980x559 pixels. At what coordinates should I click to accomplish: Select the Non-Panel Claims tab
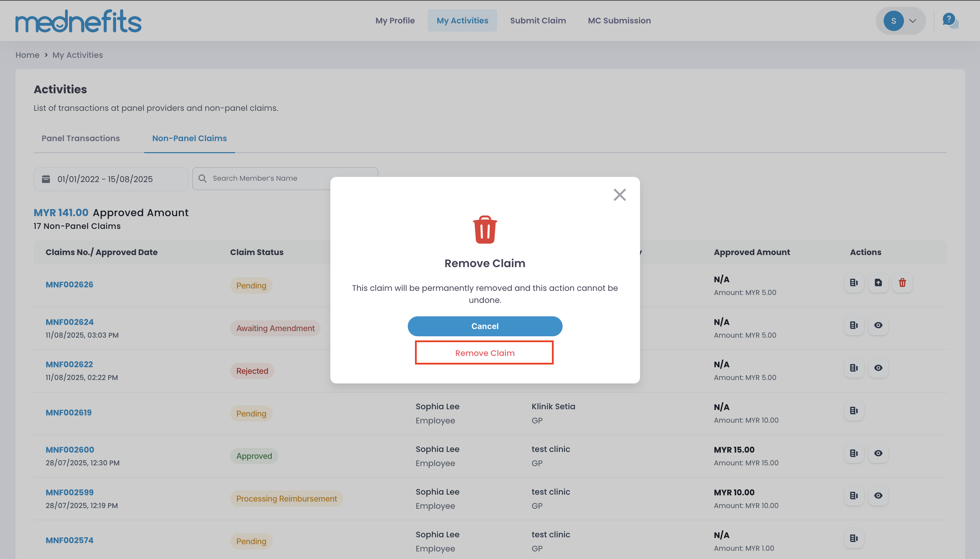click(189, 138)
